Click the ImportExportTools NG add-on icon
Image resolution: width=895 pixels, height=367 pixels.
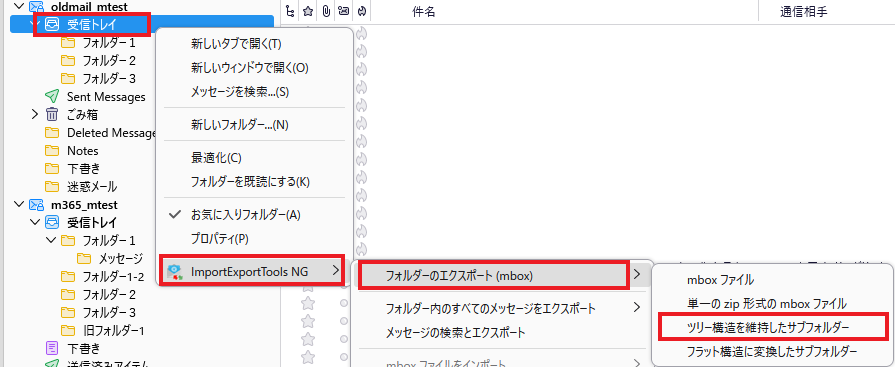click(175, 272)
